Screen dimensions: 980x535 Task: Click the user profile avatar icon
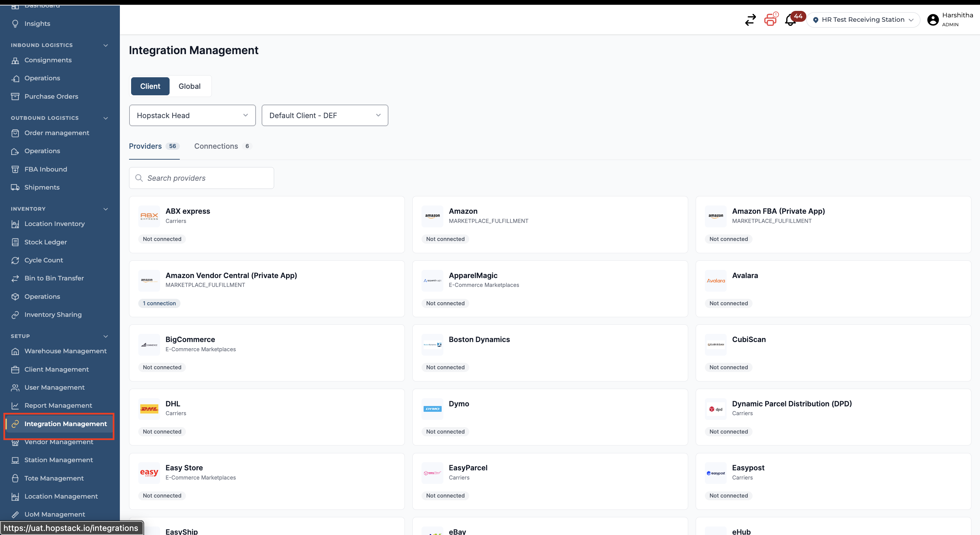933,20
